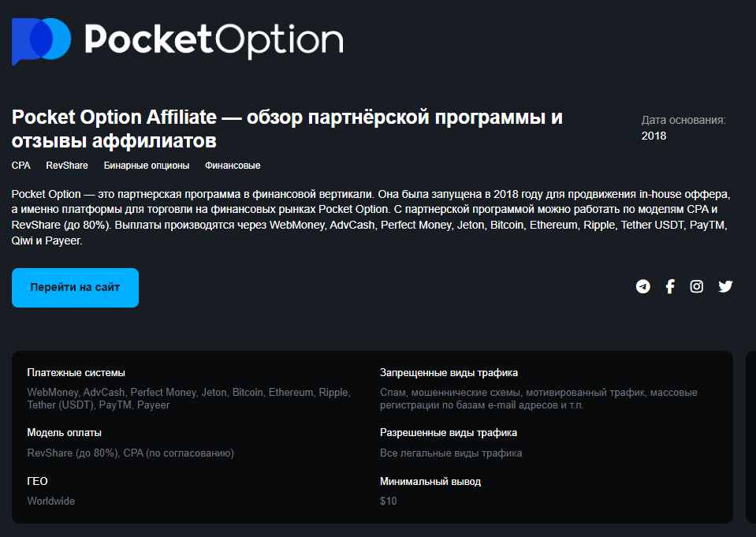Click the "Разрешенные виды трафика" label
The width and height of the screenshot is (756, 537).
448,433
